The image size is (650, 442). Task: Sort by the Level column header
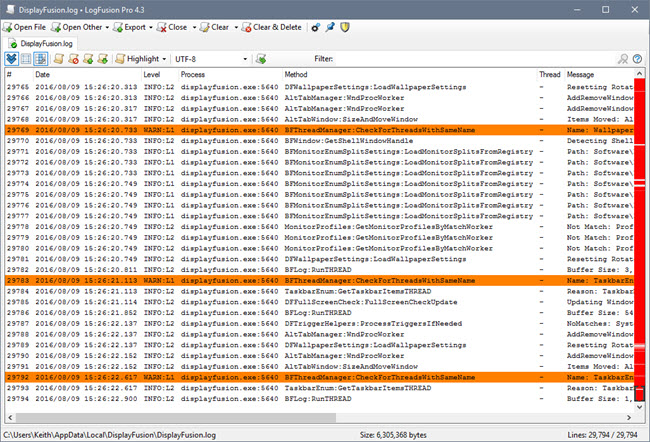tap(160, 75)
